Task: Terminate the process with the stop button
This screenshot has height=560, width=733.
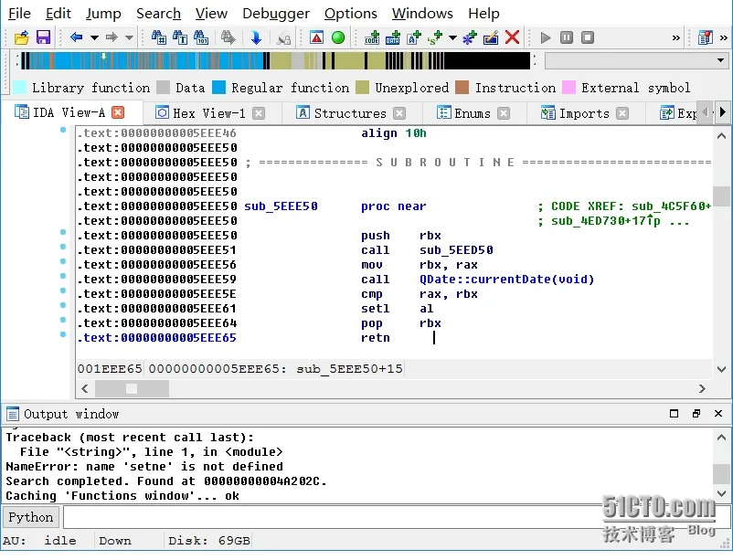Action: tap(588, 37)
